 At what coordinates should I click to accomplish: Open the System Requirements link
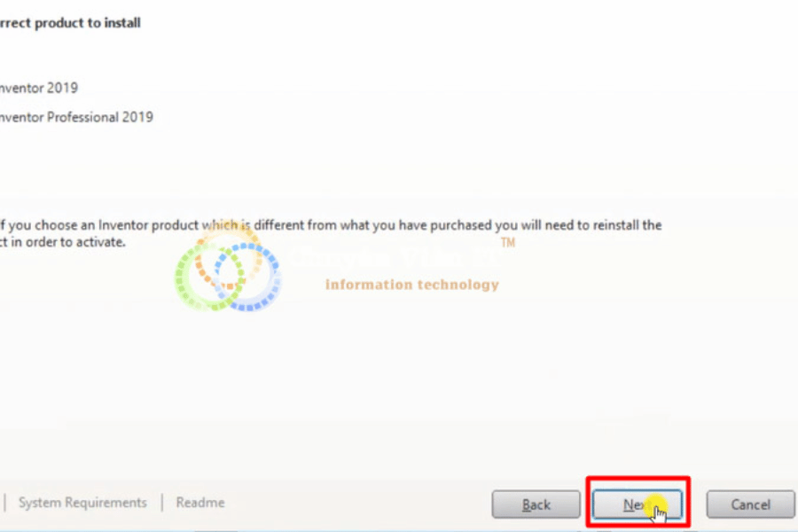(x=82, y=503)
